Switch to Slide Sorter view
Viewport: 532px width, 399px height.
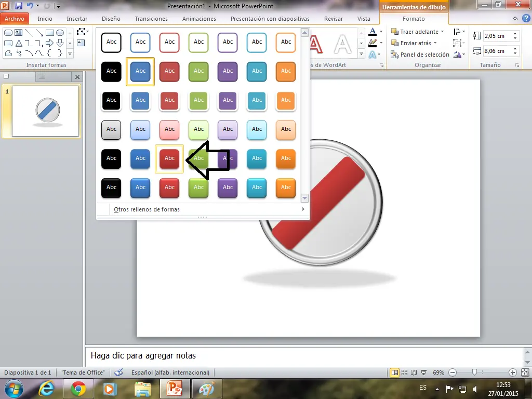404,373
